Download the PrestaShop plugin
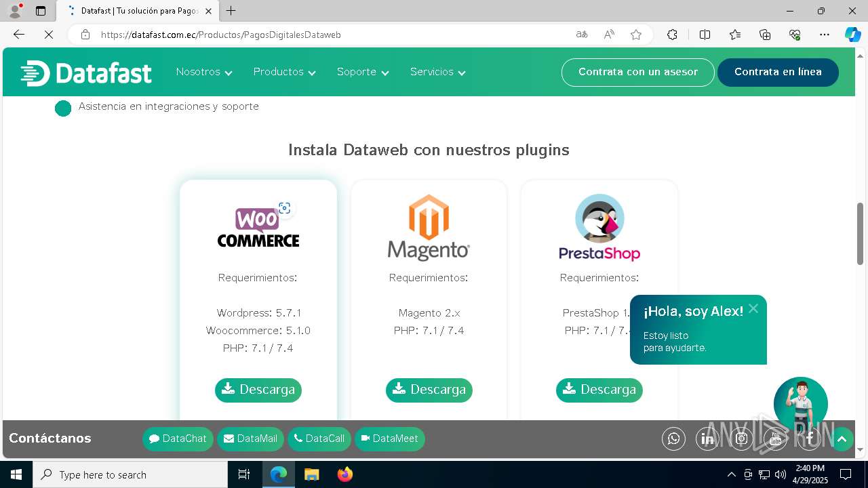Image resolution: width=868 pixels, height=488 pixels. 599,390
